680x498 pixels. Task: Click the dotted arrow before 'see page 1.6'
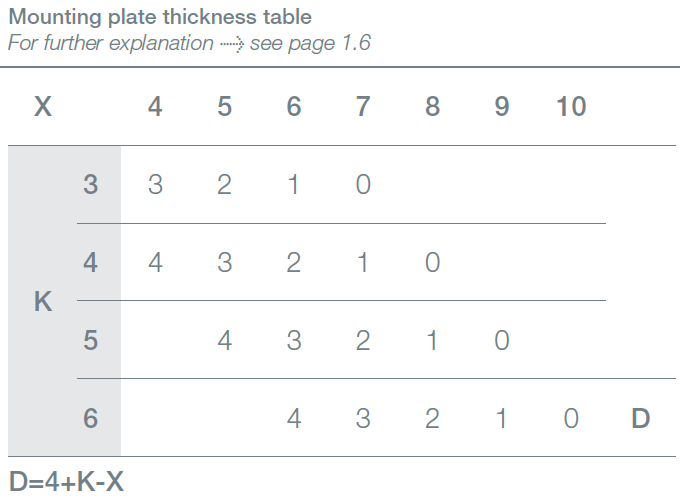232,44
